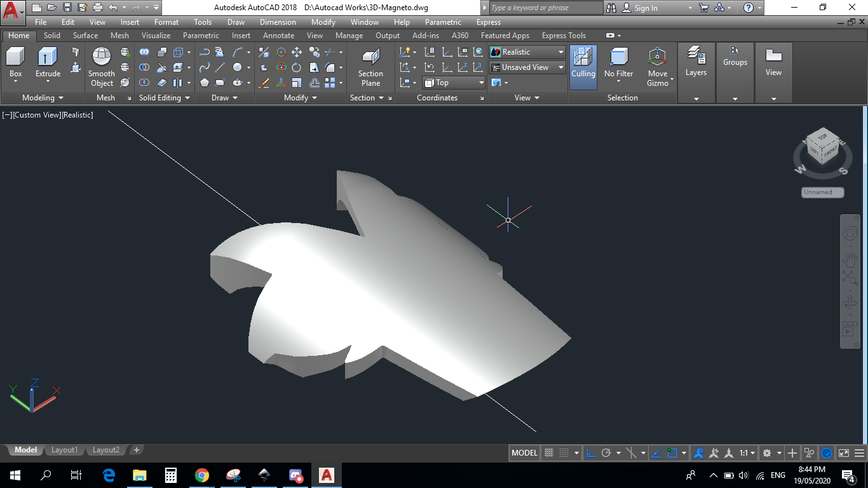Expand the Modeling panel
This screenshot has height=488, width=868.
[43, 98]
